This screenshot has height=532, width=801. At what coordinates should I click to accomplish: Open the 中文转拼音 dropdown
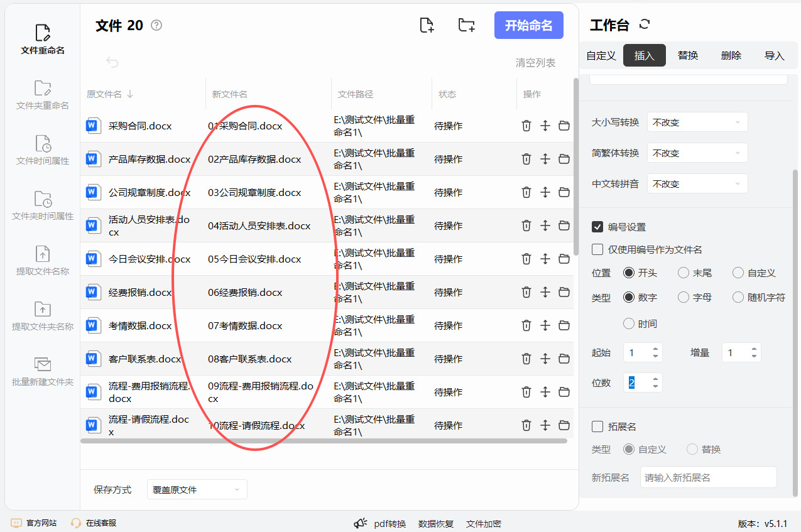click(x=697, y=184)
